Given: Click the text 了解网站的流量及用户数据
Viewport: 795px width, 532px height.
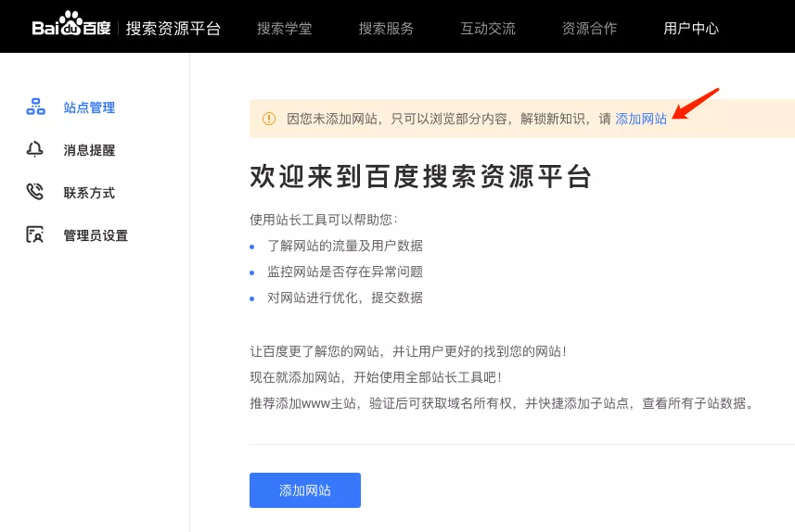Looking at the screenshot, I should pos(345,246).
